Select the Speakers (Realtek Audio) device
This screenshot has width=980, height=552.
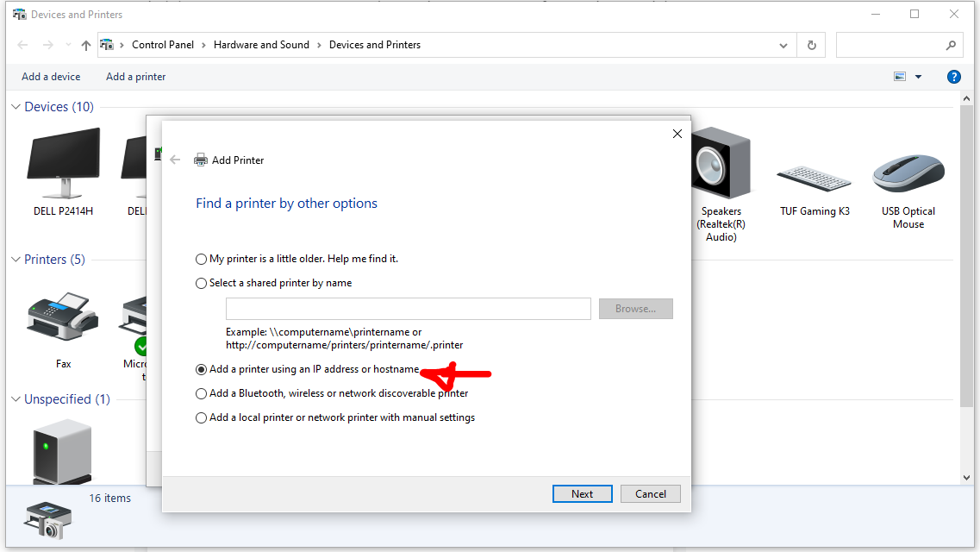(721, 165)
